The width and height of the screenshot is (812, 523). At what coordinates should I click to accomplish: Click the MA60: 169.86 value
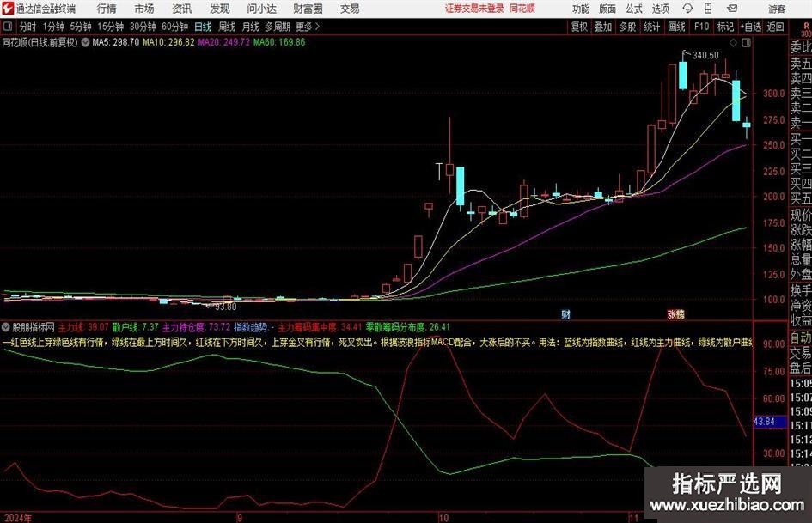click(x=279, y=42)
